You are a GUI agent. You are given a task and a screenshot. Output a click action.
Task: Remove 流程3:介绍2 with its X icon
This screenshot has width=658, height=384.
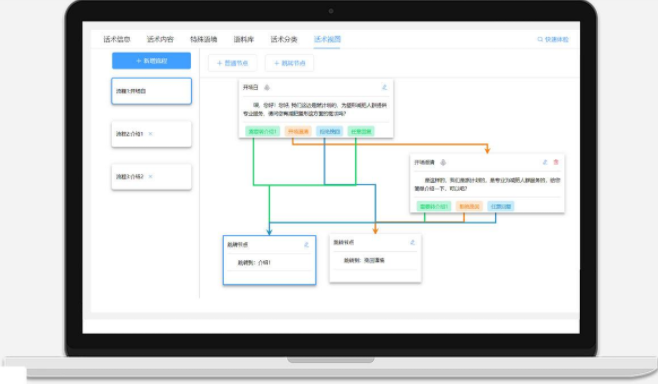point(151,177)
